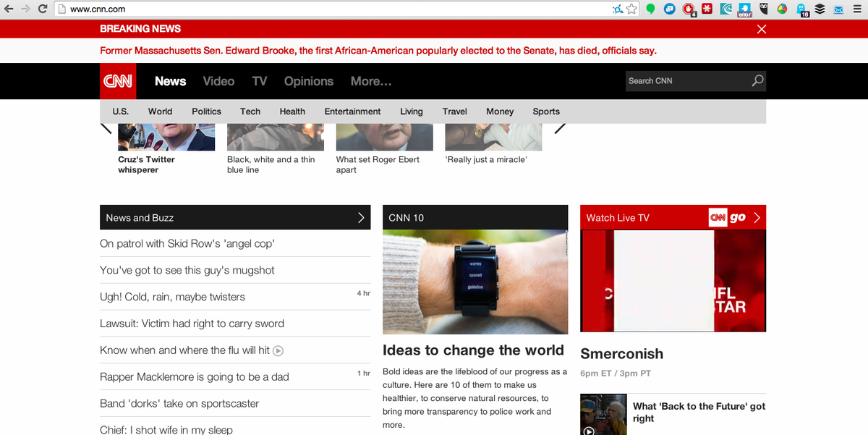868x435 pixels.
Task: Switch to the Video tab
Action: tap(218, 81)
